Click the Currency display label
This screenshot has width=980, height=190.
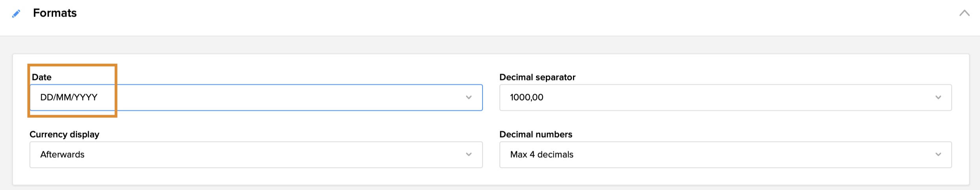click(x=64, y=134)
